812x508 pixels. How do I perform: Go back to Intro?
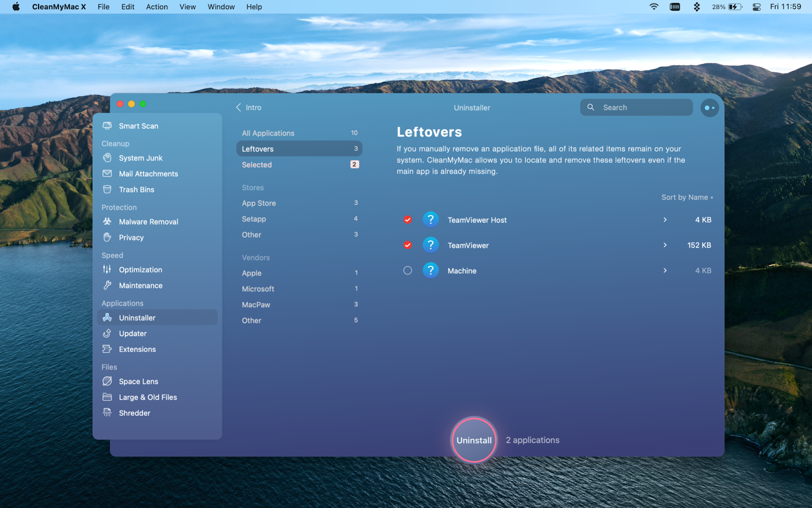pyautogui.click(x=249, y=107)
